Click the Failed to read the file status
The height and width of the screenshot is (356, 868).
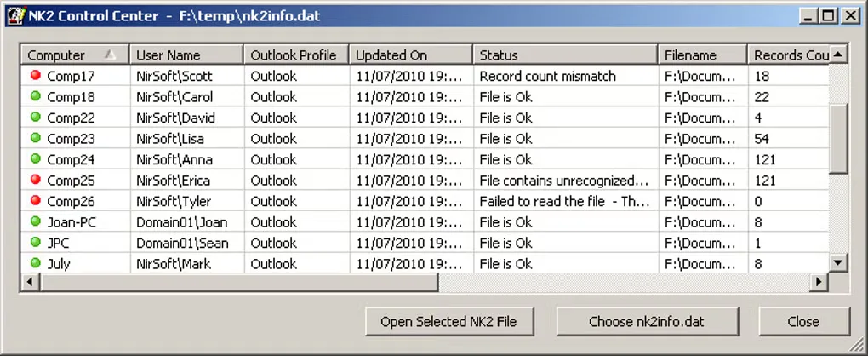pyautogui.click(x=565, y=201)
